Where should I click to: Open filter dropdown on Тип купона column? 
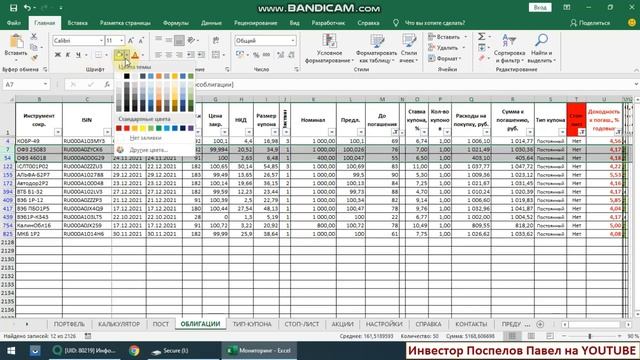coord(562,132)
